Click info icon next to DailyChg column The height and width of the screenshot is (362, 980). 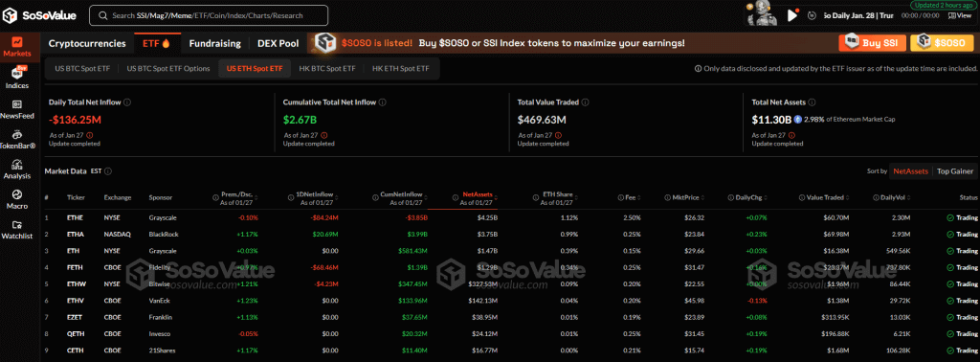pos(730,197)
